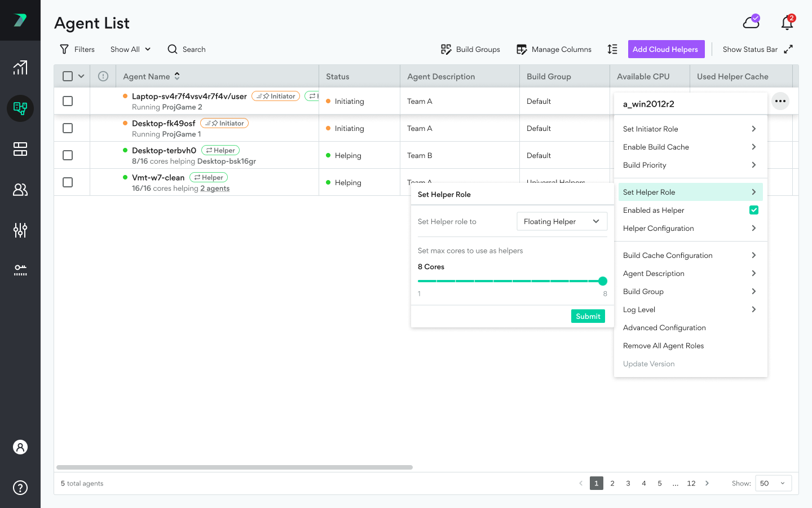Click the row height adjust icon
Screen dimensions: 812x508
point(612,49)
